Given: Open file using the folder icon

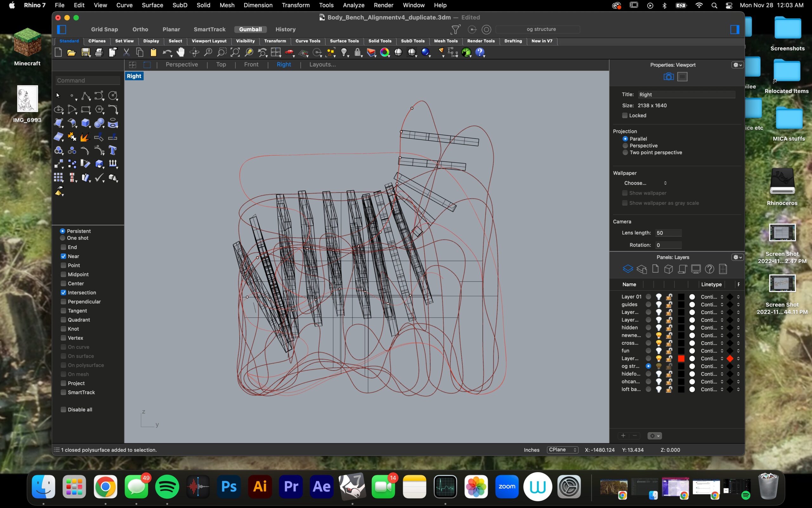Looking at the screenshot, I should [x=71, y=52].
